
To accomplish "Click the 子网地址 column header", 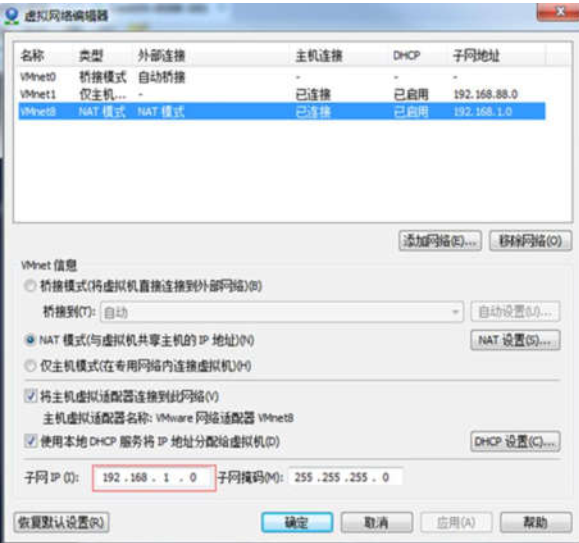I will (x=476, y=56).
